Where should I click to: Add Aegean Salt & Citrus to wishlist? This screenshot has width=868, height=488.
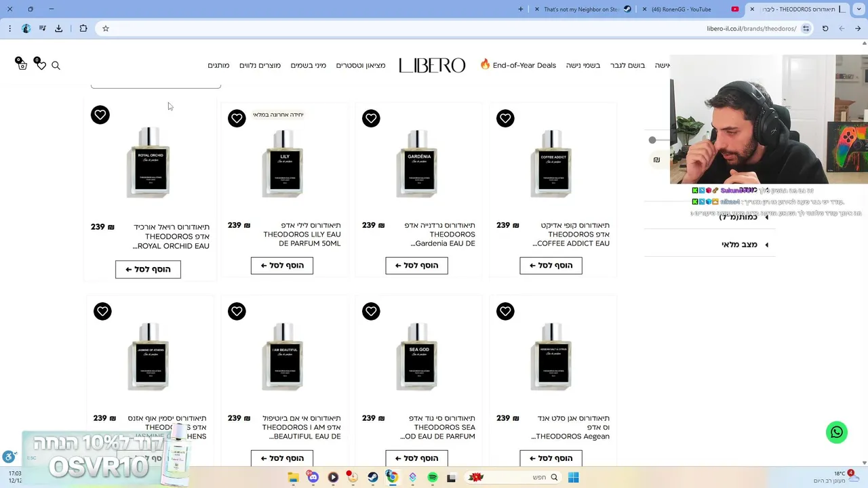click(505, 311)
